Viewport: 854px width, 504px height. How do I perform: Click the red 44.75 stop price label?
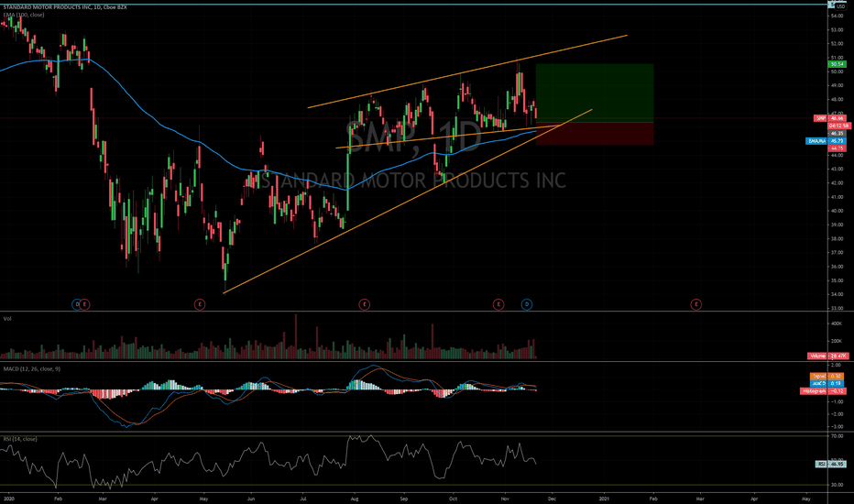click(x=838, y=148)
